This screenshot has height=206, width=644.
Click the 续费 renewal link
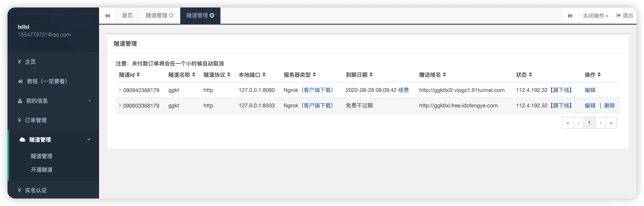click(x=403, y=90)
